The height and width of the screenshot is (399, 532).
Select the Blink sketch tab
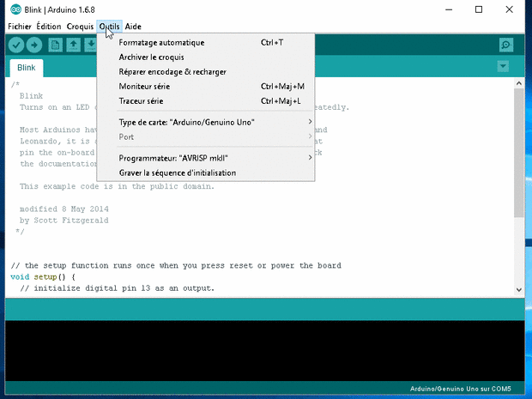[x=27, y=68]
